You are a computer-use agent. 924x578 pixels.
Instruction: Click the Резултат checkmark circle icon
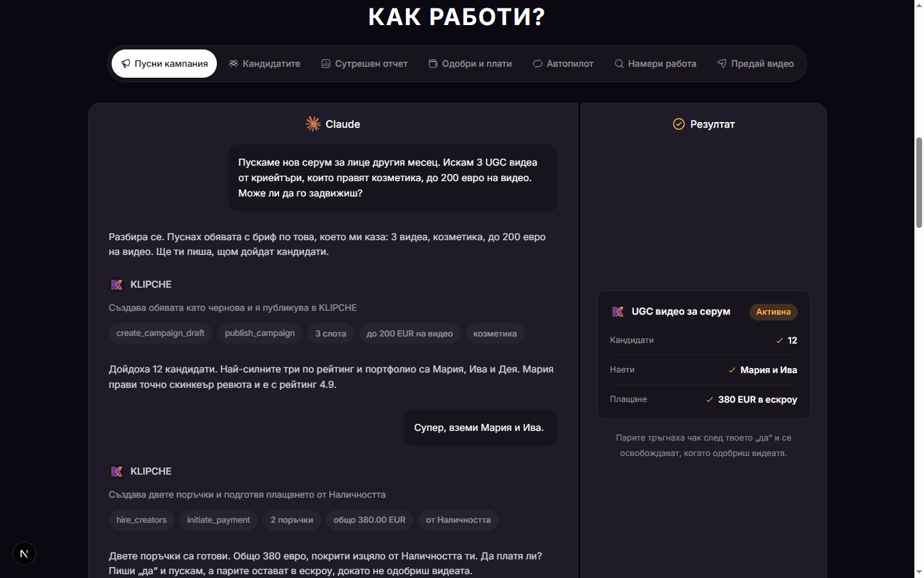point(679,124)
